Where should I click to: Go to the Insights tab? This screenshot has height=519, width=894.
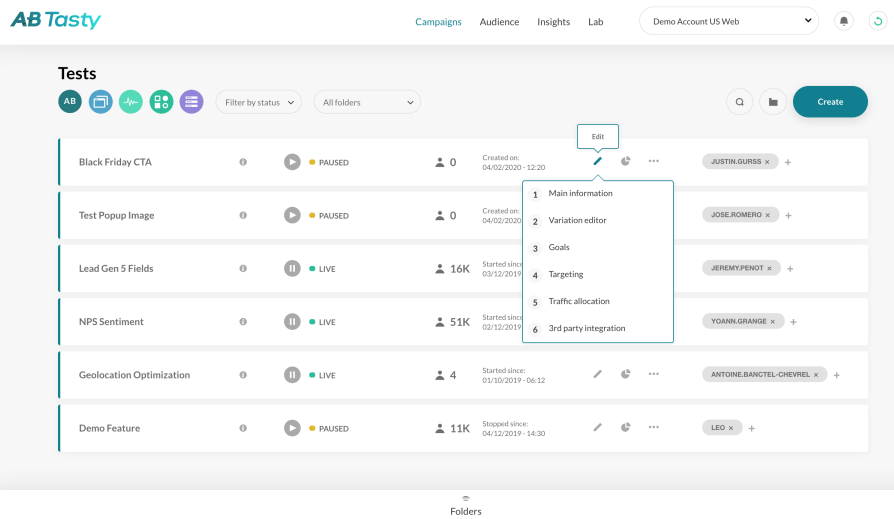[554, 22]
